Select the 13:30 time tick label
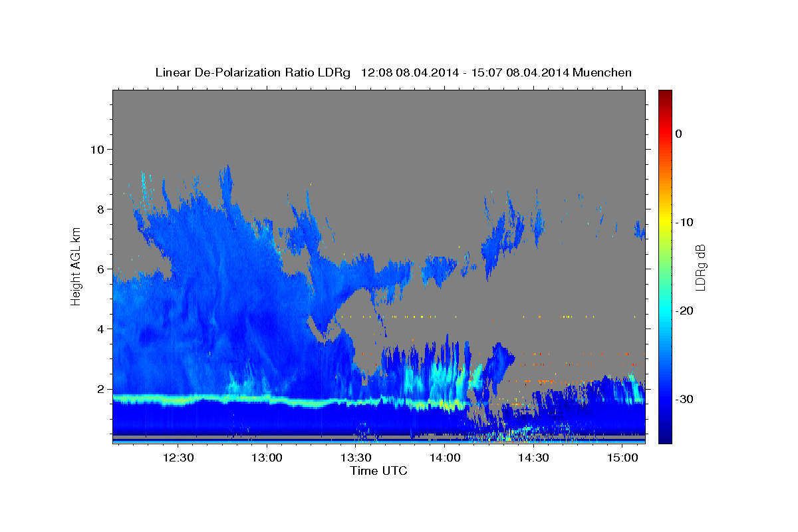 [x=356, y=458]
